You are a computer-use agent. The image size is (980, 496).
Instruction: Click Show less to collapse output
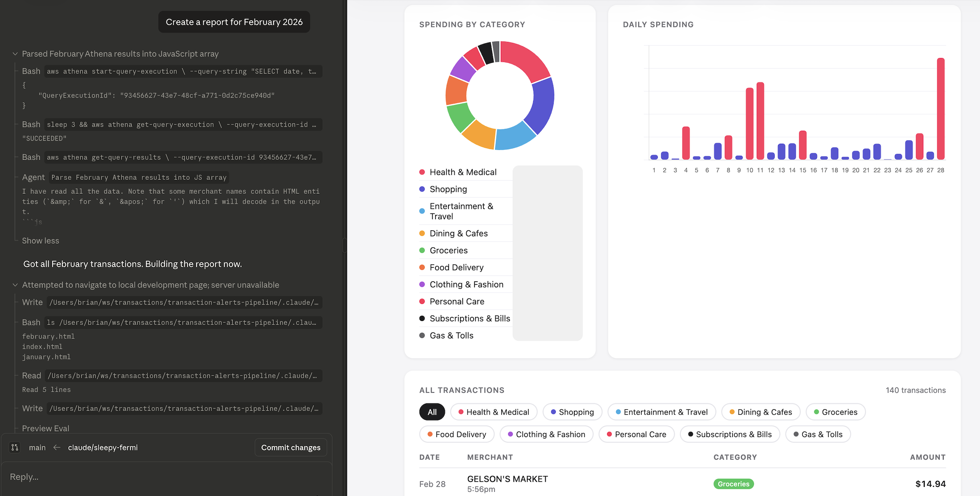click(x=41, y=241)
